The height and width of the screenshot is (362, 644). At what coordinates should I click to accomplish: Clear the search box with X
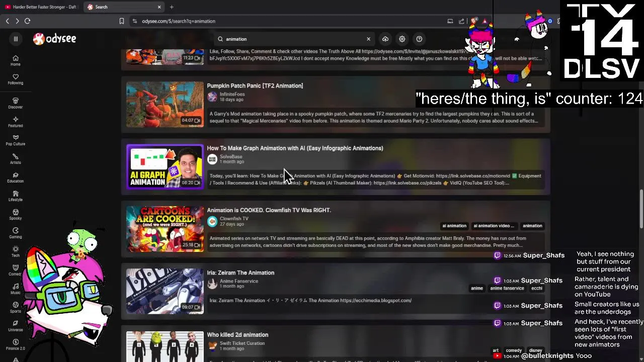pyautogui.click(x=368, y=39)
